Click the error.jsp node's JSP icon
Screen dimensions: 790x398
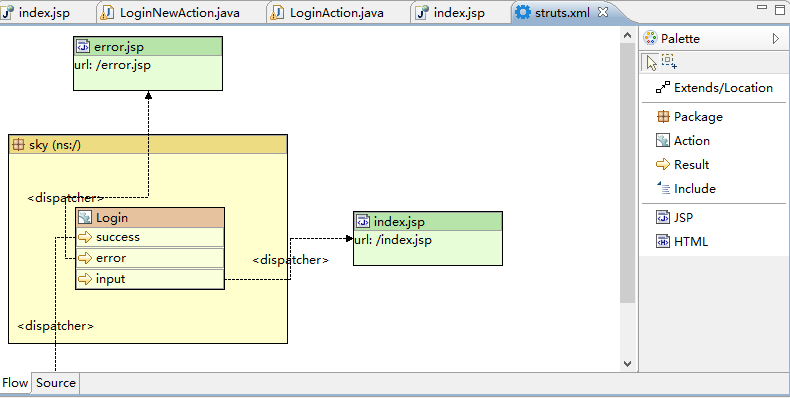(x=83, y=46)
